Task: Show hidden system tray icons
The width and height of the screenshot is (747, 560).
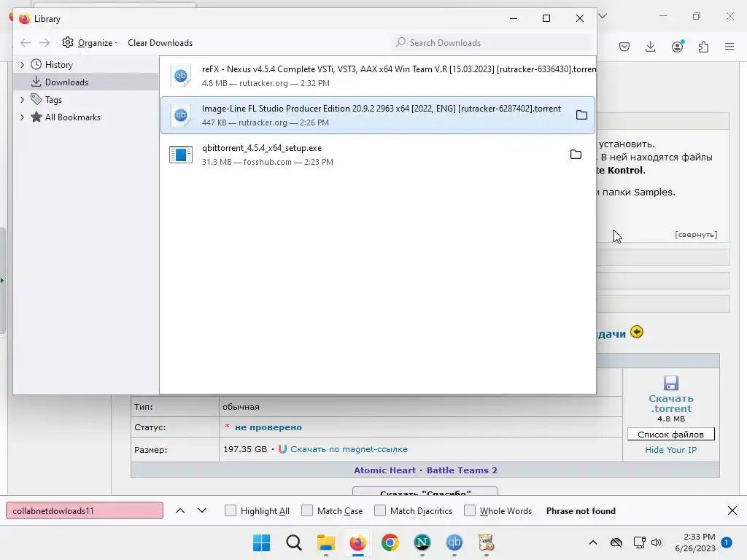Action: 592,542
